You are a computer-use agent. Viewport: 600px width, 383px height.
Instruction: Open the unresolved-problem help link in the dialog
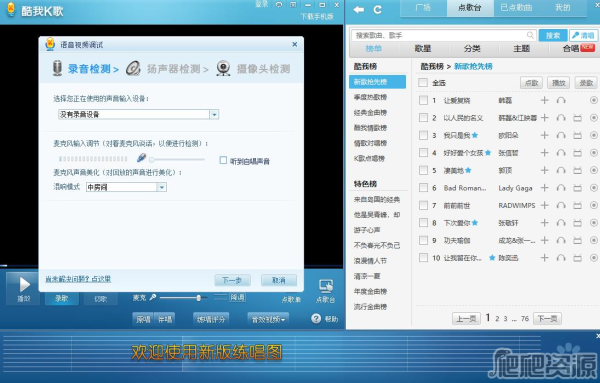pos(78,279)
